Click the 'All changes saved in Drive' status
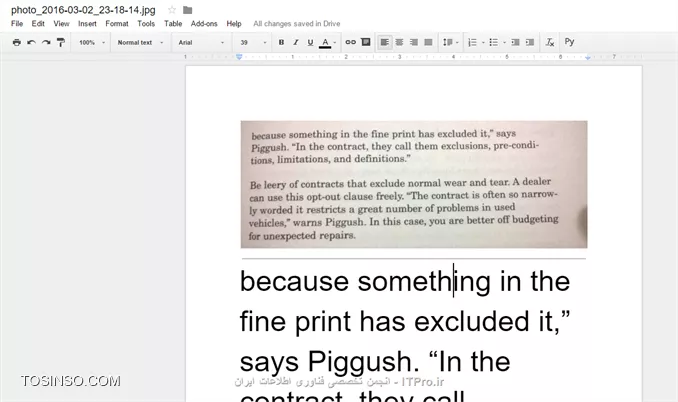The image size is (678, 402). 297,24
